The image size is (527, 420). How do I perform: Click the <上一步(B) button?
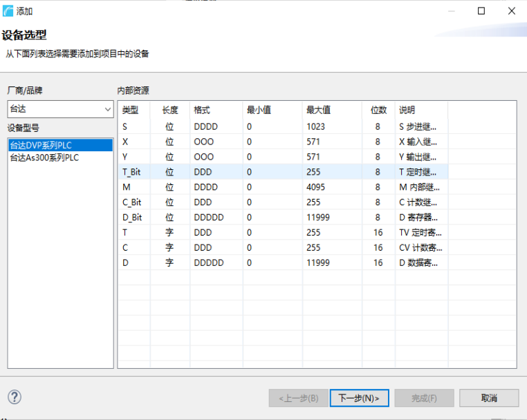coord(299,398)
